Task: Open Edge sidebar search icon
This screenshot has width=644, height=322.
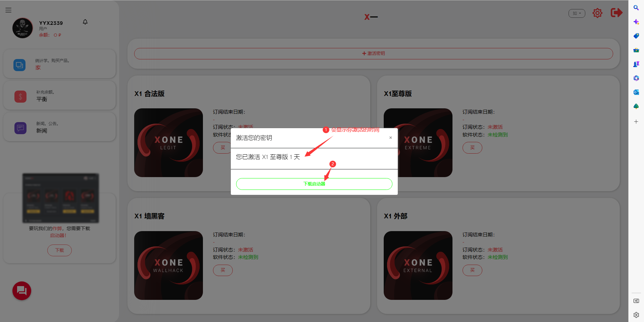Action: 636,8
